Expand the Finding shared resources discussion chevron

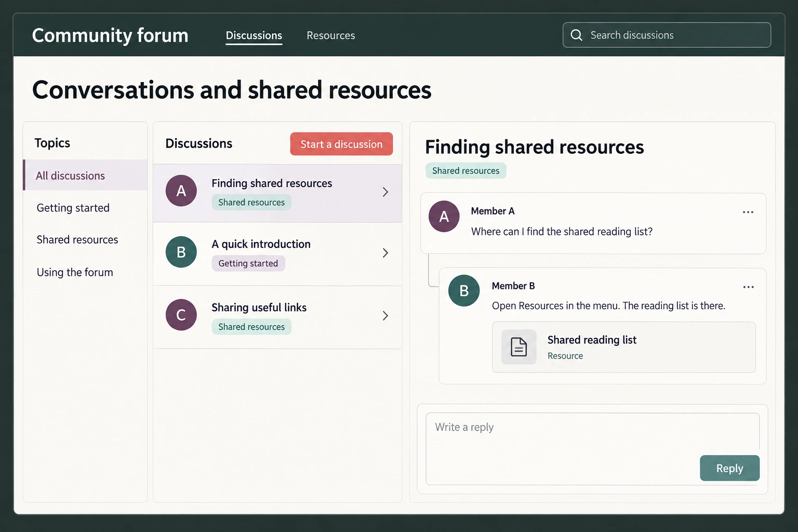tap(385, 192)
